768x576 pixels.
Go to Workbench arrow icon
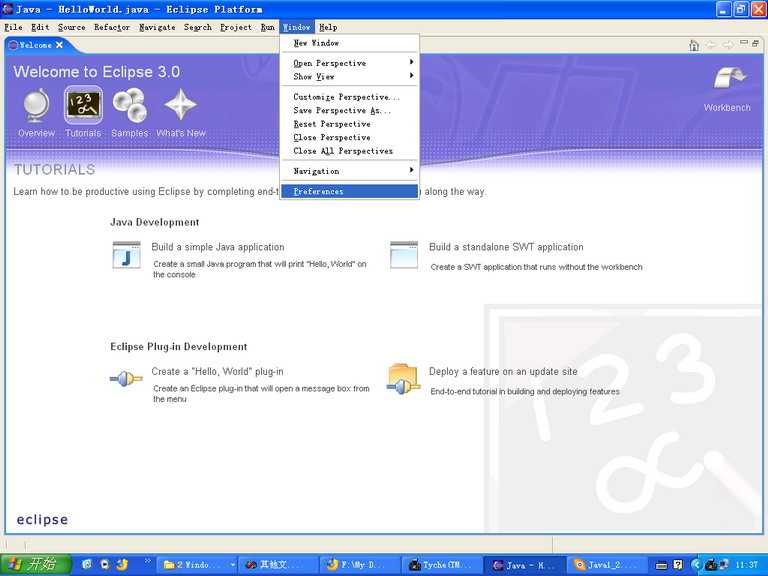coord(729,79)
